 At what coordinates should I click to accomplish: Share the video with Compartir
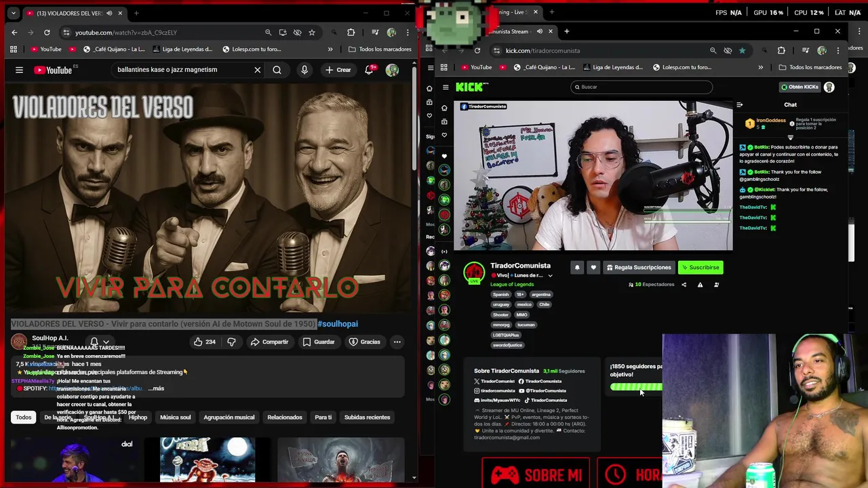coord(269,342)
